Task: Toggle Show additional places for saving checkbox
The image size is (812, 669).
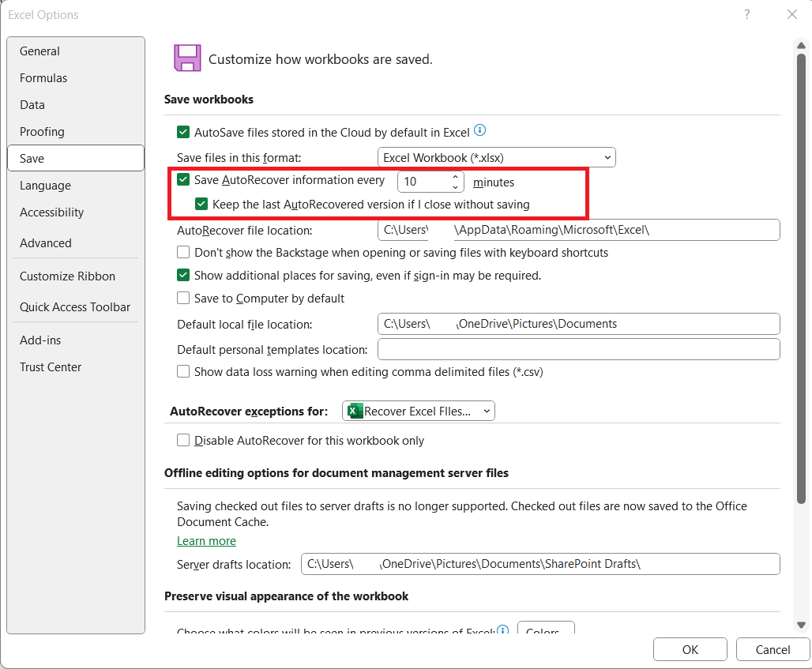Action: click(x=183, y=275)
